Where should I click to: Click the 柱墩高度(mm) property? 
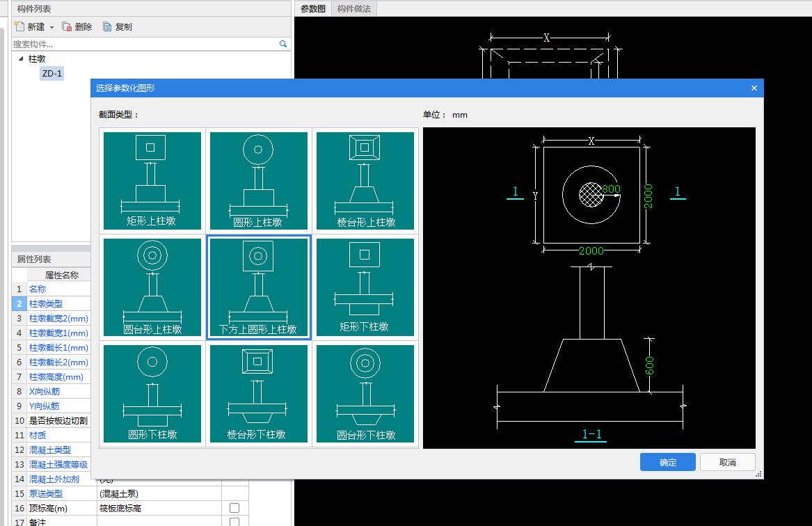coord(56,377)
